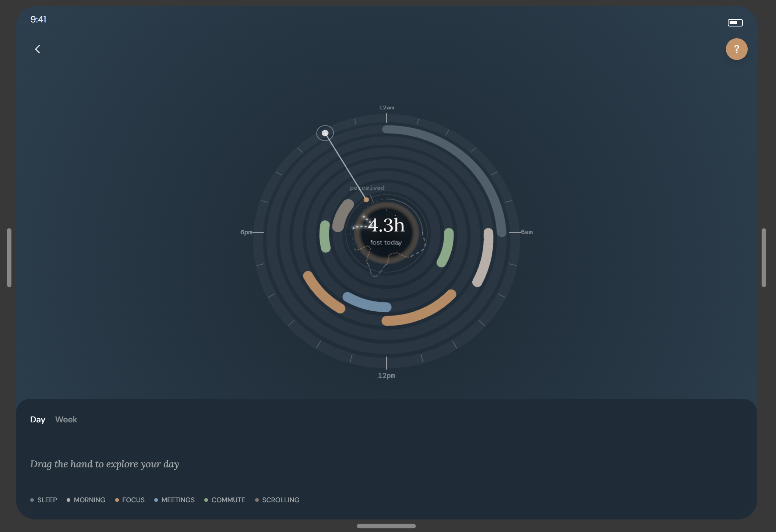Click the orange perceived-time dot
Image resolution: width=776 pixels, height=532 pixels.
(x=366, y=200)
